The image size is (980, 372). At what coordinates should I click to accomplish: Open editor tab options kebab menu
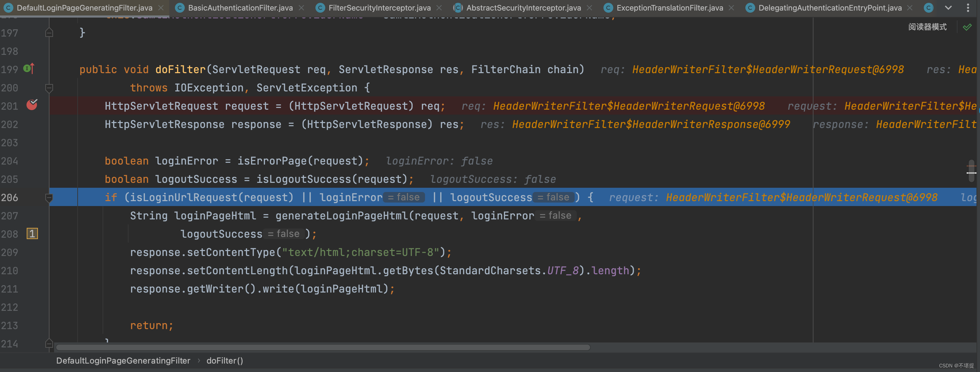point(968,8)
